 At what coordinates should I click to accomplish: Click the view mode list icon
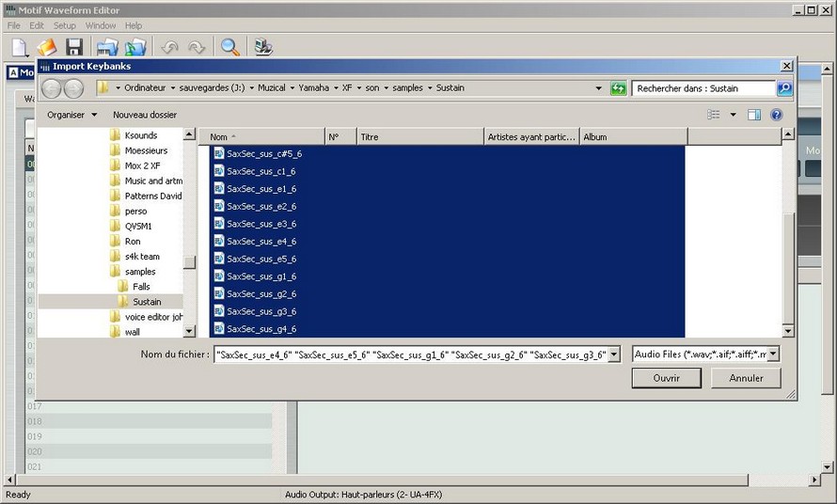click(x=714, y=115)
